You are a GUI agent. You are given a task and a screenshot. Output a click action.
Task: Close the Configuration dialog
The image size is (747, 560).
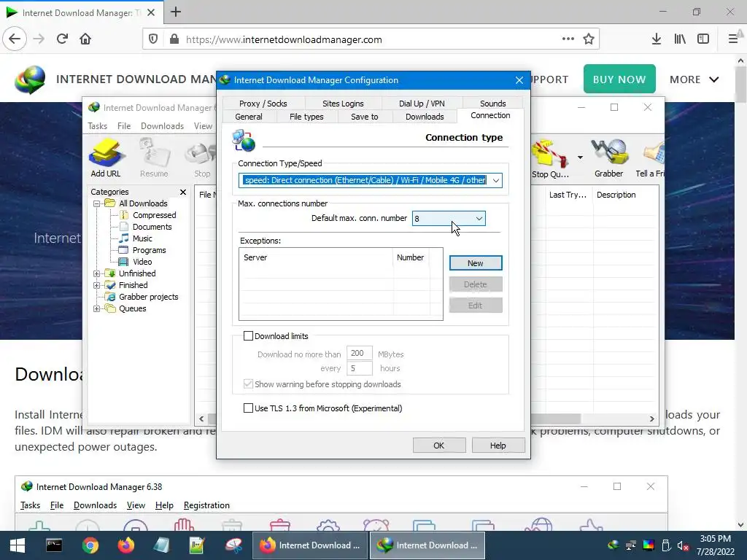coord(519,80)
